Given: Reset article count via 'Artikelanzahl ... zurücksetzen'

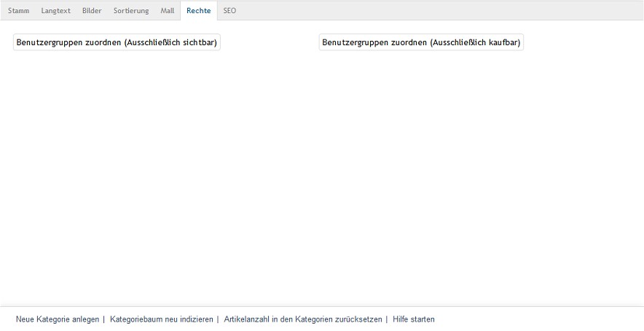Looking at the screenshot, I should tap(303, 319).
